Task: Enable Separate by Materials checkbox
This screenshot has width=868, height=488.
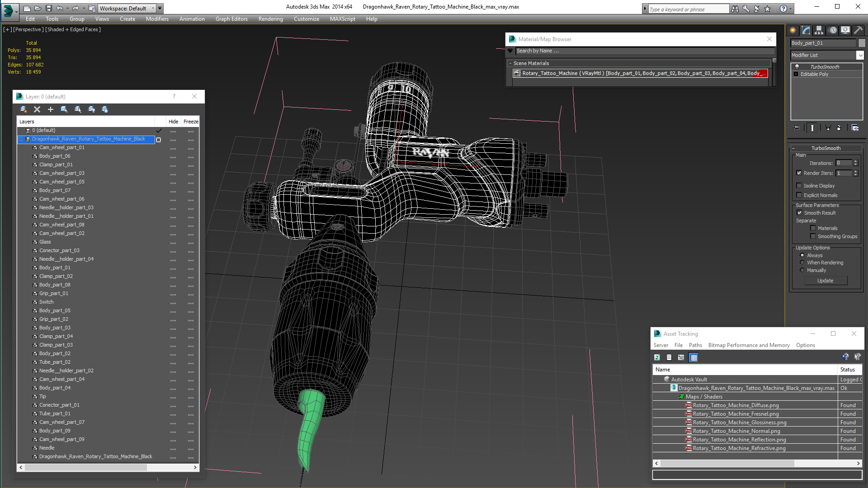Action: click(813, 228)
